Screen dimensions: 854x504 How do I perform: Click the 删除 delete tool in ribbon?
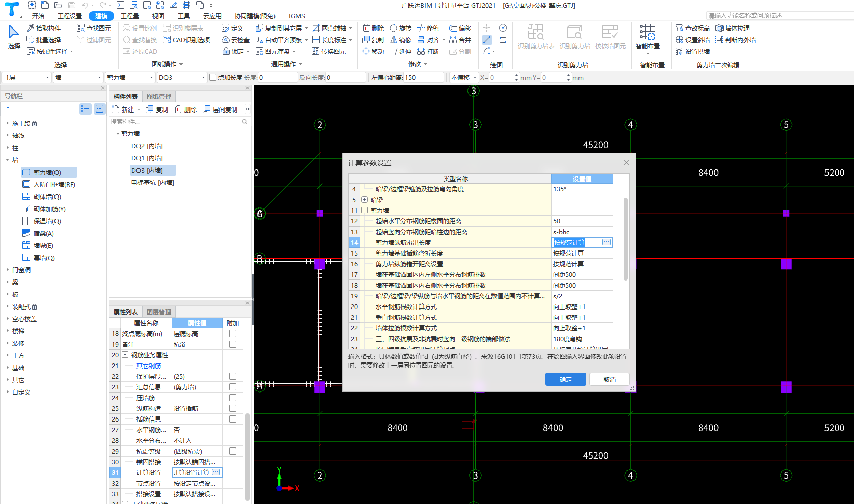[373, 28]
